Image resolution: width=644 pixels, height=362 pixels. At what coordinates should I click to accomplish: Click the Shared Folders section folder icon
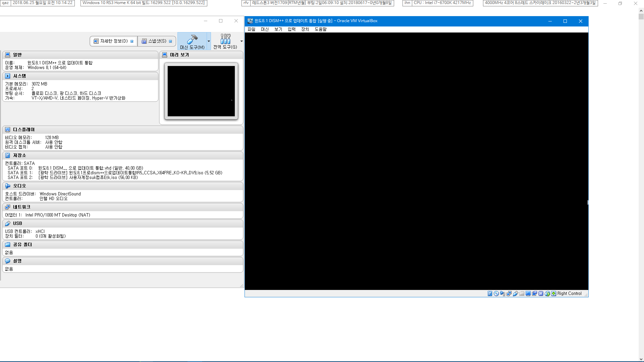(8, 245)
